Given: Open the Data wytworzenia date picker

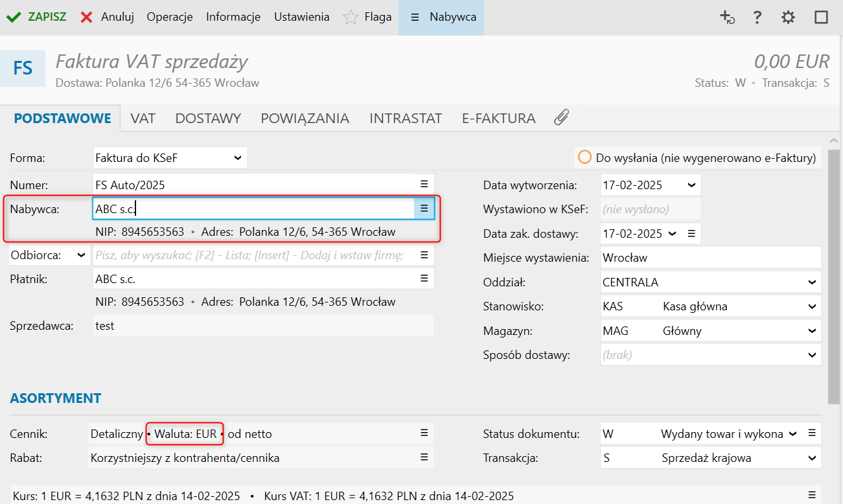Looking at the screenshot, I should (x=691, y=185).
